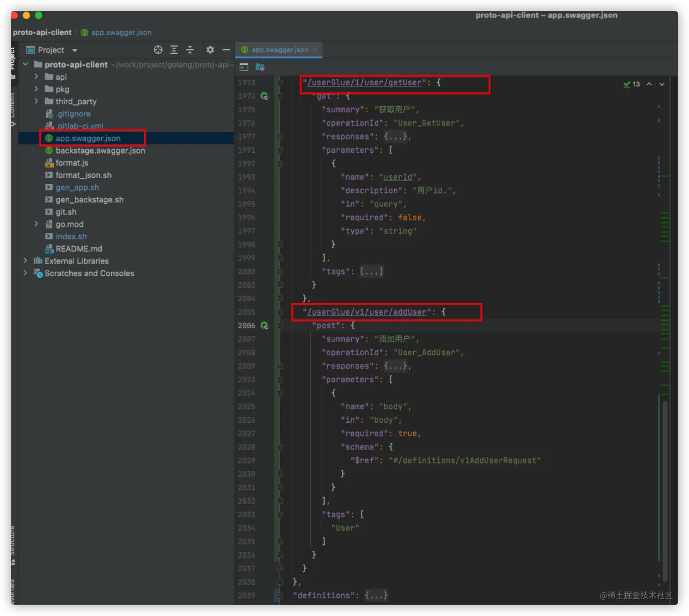This screenshot has height=616, width=689.
Task: Click the $ref v1AddUserRequest definition string
Action: (465, 461)
